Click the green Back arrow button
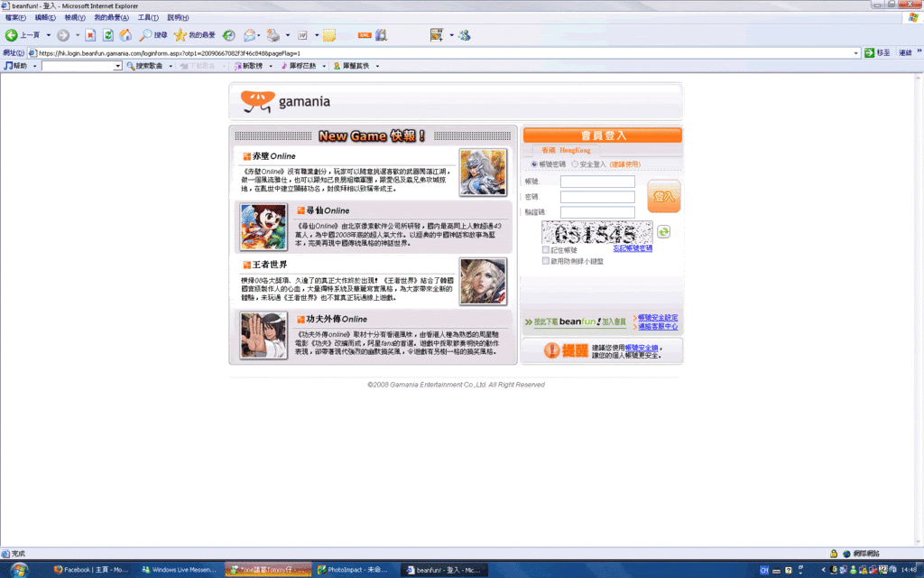This screenshot has height=578, width=924. 11,35
